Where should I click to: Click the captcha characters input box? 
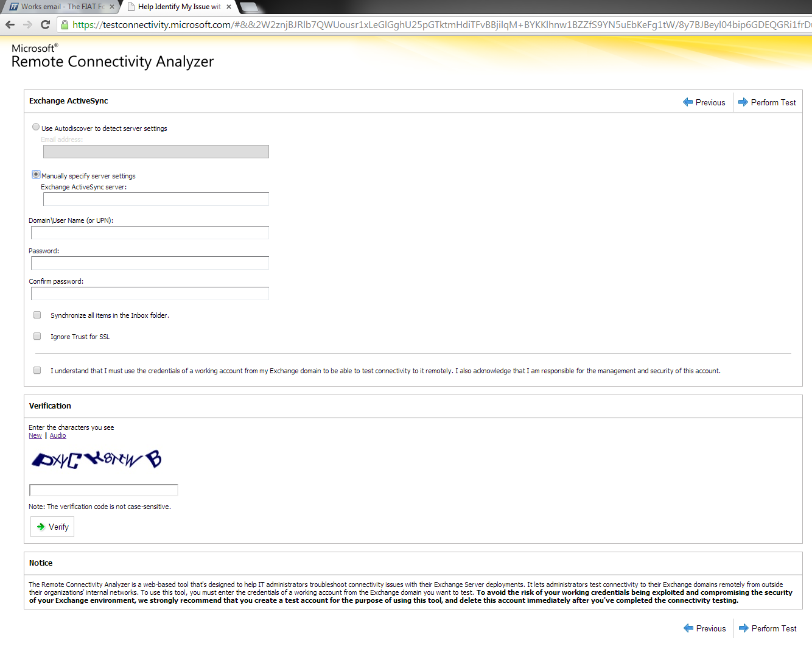click(x=103, y=490)
